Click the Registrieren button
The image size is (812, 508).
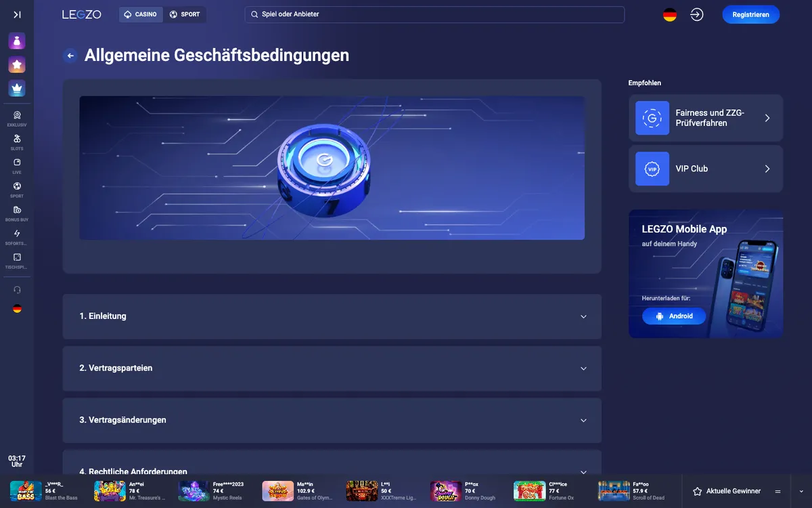click(x=750, y=14)
